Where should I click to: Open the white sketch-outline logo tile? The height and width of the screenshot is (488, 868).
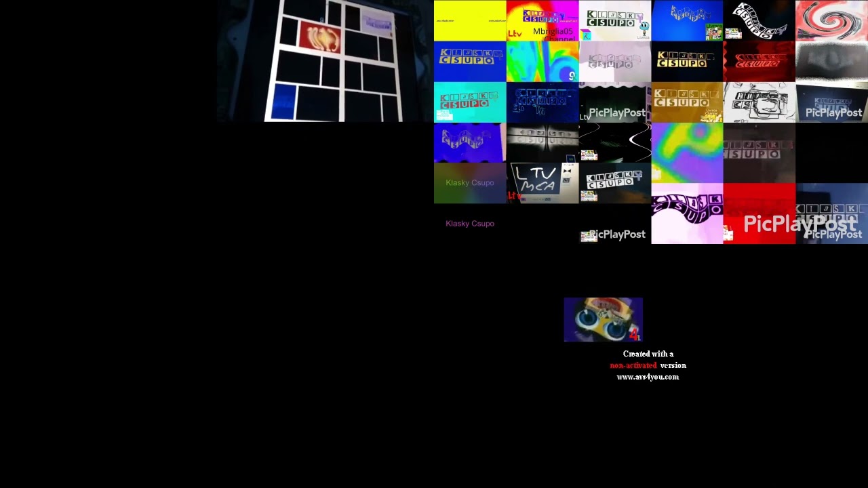pyautogui.click(x=759, y=102)
